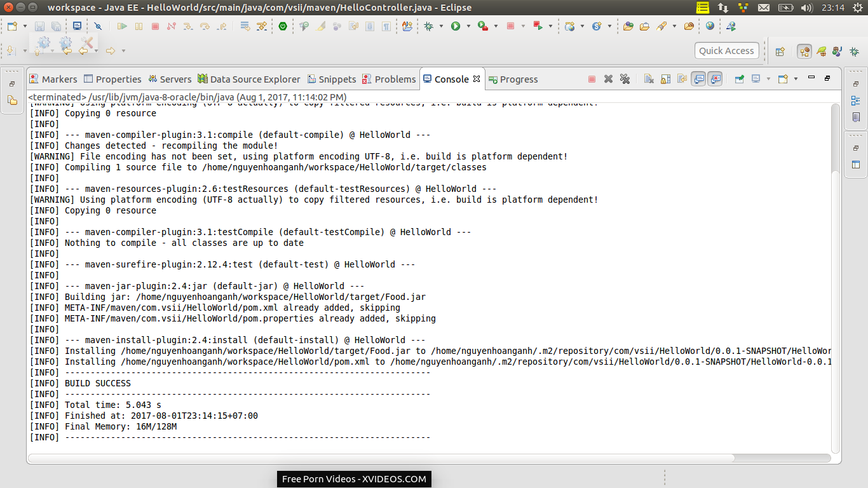
Task: Expand the Search flashlight dropdown arrow
Action: point(674,26)
